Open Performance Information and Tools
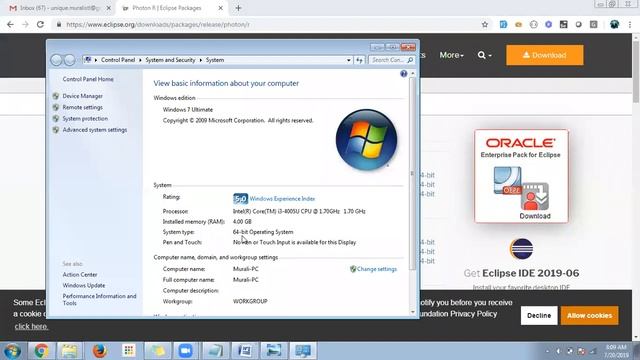Viewport: 640px width, 360px height. [x=99, y=300]
